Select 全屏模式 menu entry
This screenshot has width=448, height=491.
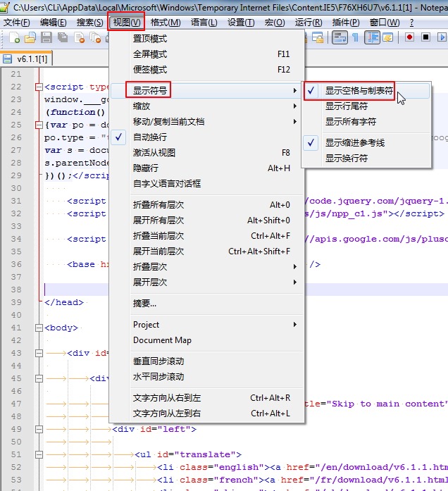coord(150,54)
